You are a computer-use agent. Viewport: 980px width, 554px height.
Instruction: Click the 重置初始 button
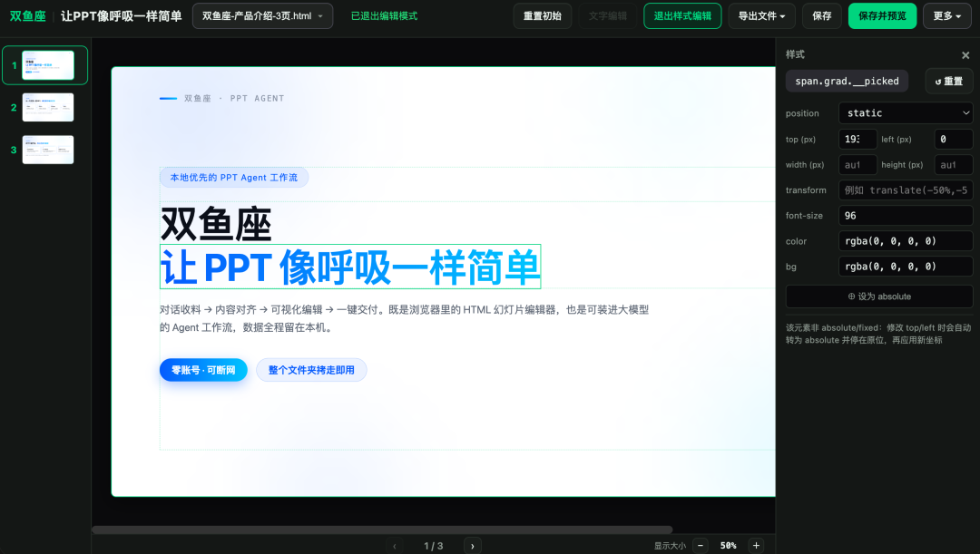pyautogui.click(x=543, y=16)
